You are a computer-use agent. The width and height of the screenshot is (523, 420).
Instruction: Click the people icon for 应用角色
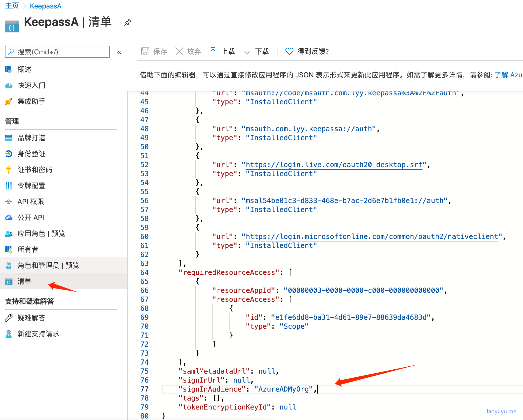[x=8, y=233]
